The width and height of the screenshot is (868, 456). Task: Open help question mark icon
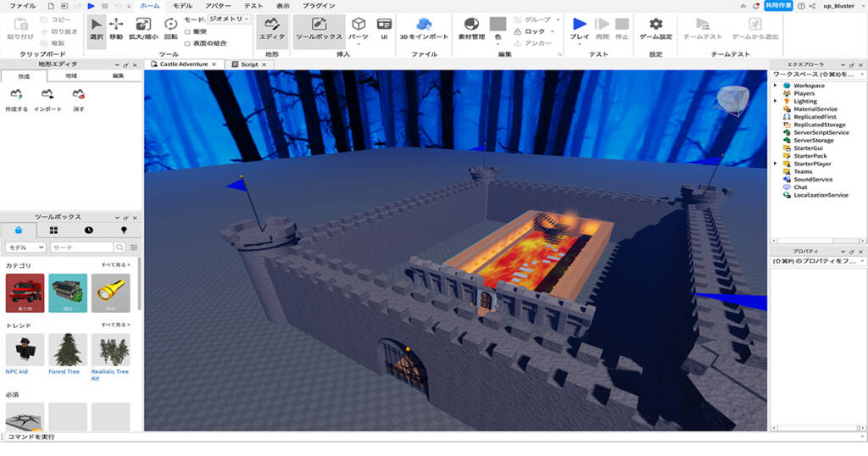(801, 6)
